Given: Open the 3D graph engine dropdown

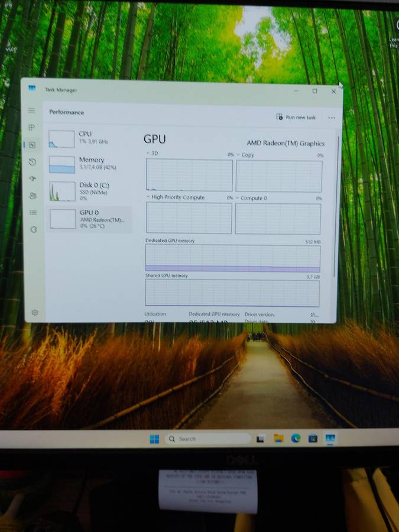Looking at the screenshot, I should 148,154.
